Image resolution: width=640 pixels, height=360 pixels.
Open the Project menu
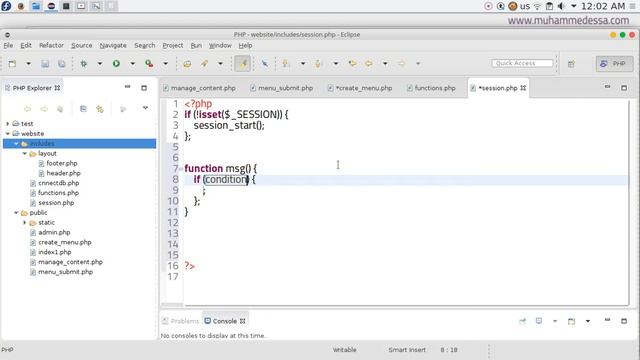[173, 45]
